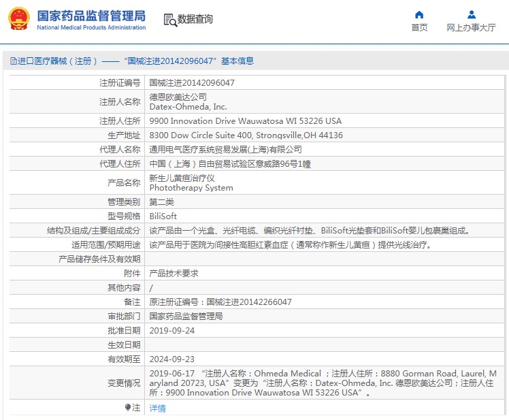Open the 数据查询 search icon
This screenshot has width=509, height=420.
pos(170,20)
